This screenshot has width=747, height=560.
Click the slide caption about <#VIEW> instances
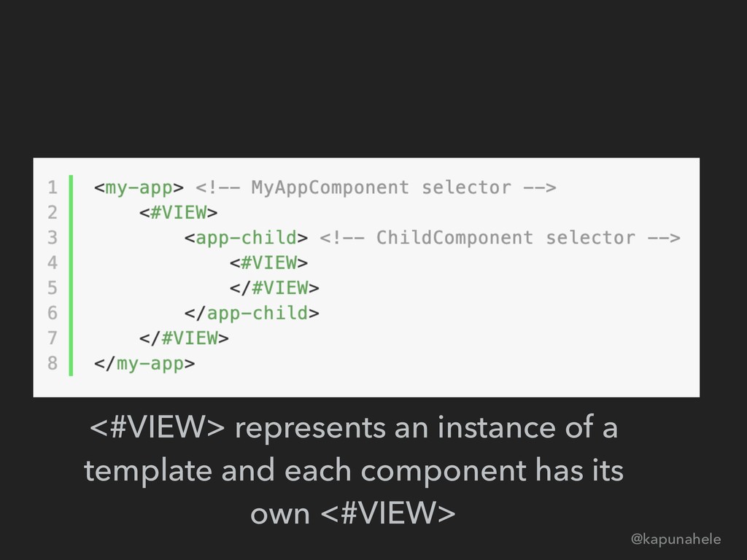click(354, 472)
